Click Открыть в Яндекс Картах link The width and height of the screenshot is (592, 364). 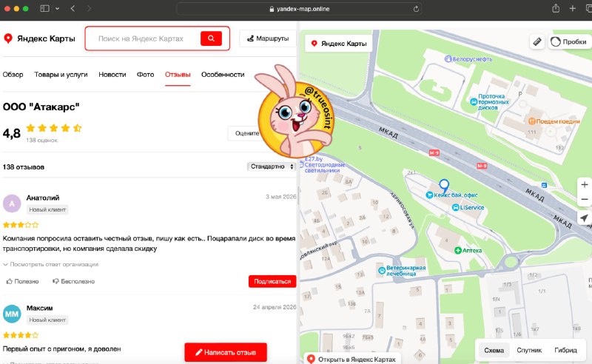click(x=352, y=359)
